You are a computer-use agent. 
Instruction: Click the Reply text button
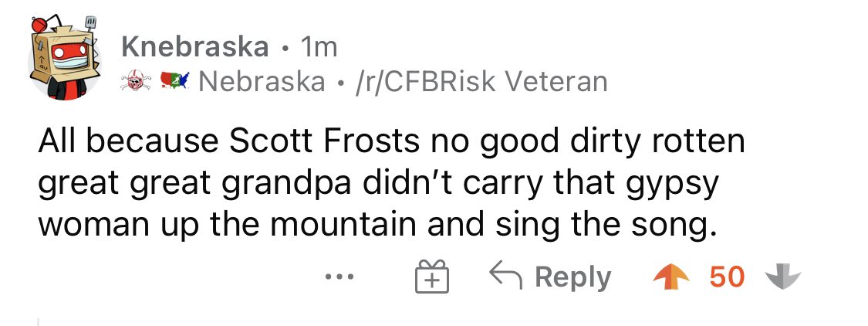coord(572,277)
